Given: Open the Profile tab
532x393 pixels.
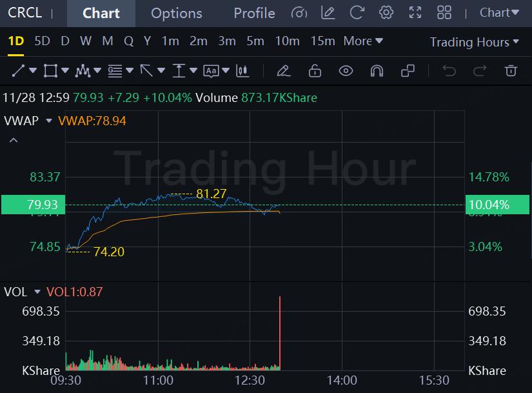Looking at the screenshot, I should click(254, 13).
